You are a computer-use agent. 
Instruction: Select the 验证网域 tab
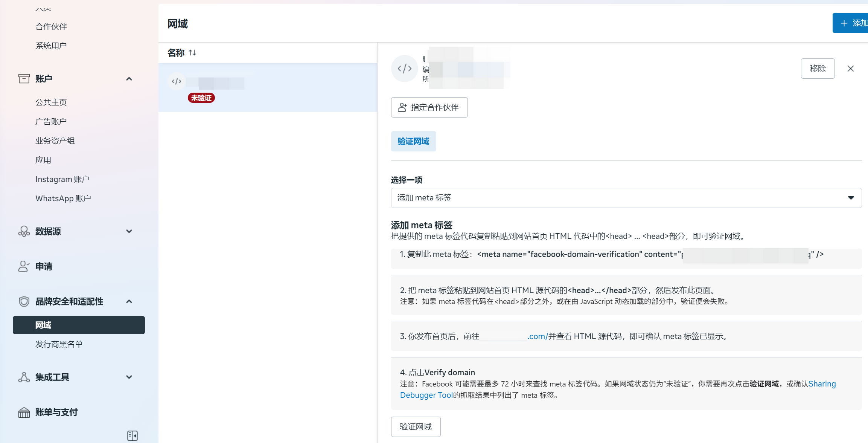(413, 141)
